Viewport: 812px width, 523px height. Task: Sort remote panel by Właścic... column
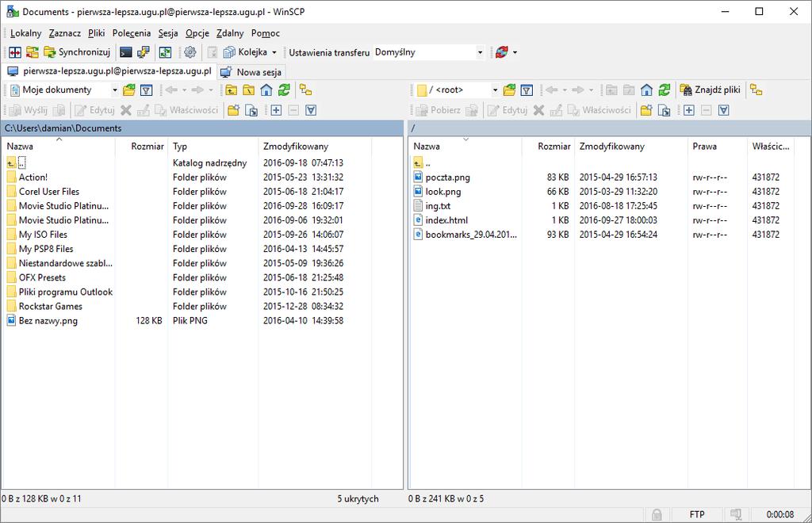point(771,147)
